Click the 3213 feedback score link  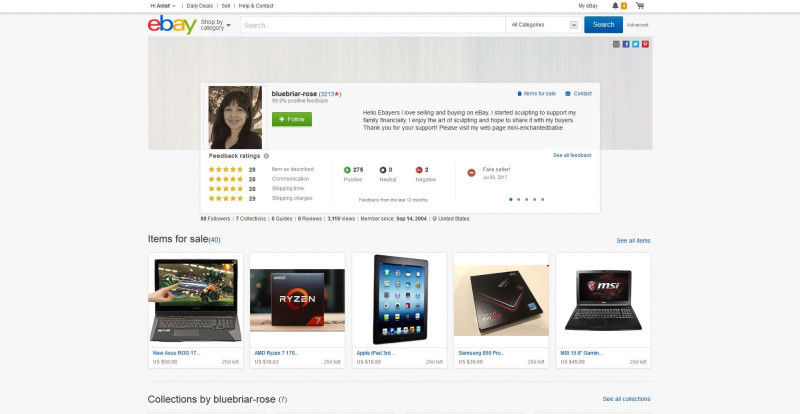tap(327, 94)
